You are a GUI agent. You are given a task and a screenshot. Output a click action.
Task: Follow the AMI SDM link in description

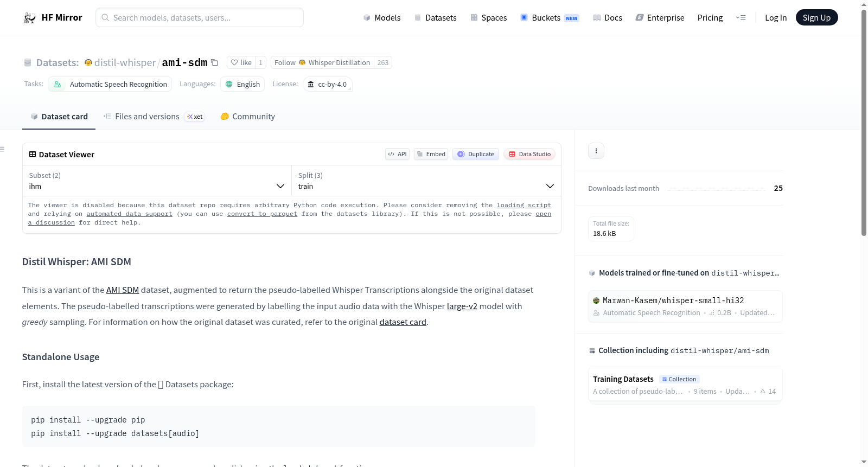123,290
